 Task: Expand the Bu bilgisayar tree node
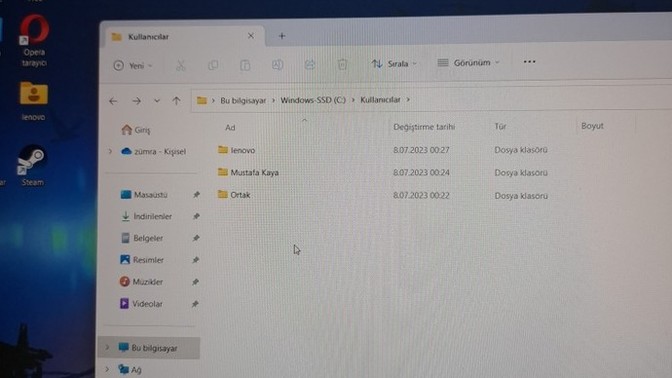pyautogui.click(x=108, y=348)
